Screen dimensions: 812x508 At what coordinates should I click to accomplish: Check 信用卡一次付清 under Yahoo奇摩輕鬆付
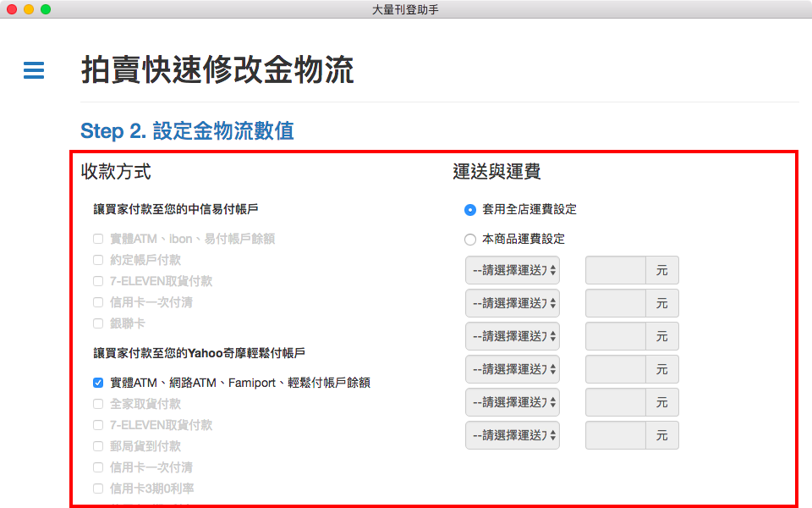[x=98, y=467]
